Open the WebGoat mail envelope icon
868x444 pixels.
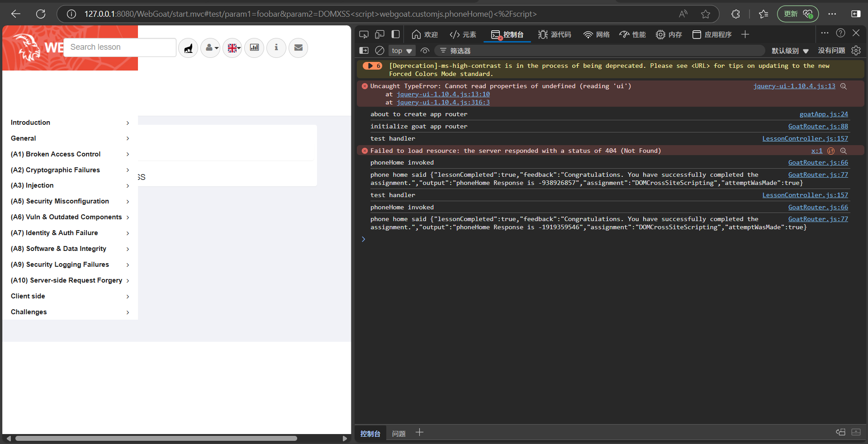tap(299, 47)
